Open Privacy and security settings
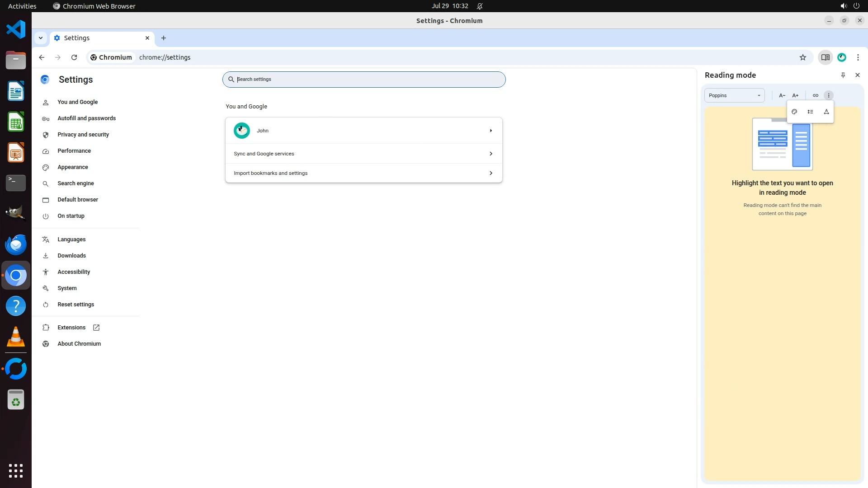This screenshot has height=488, width=868. point(83,135)
